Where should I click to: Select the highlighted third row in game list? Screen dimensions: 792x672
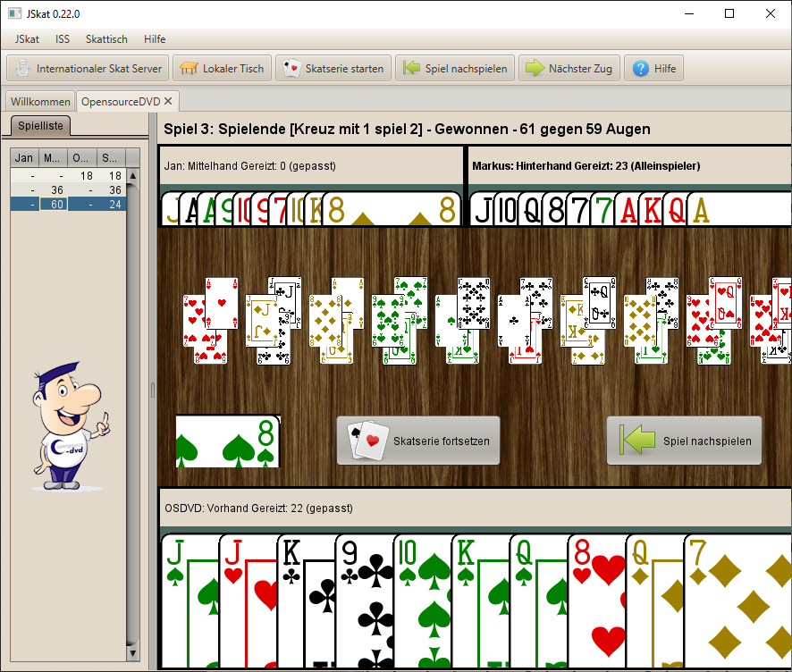click(x=68, y=204)
